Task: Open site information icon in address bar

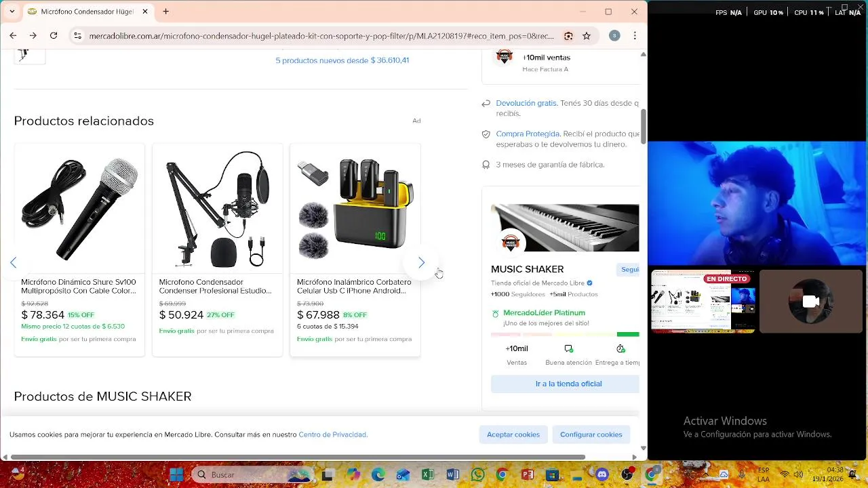Action: tap(77, 36)
